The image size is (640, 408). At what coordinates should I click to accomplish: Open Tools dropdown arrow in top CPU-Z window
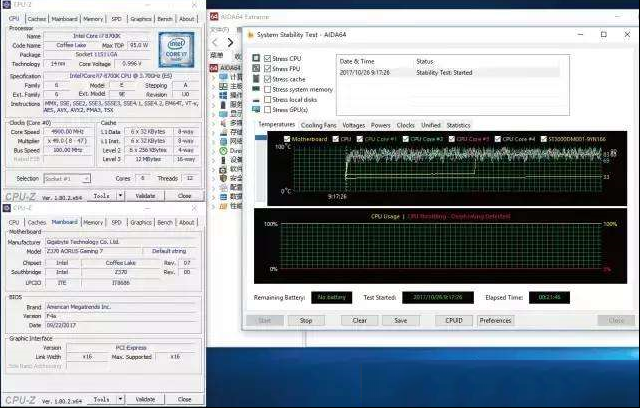point(120,196)
